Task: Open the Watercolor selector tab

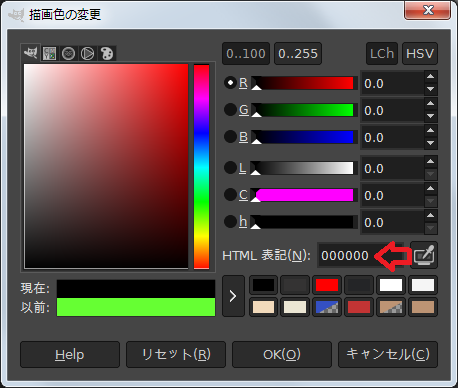Action: pyautogui.click(x=68, y=53)
